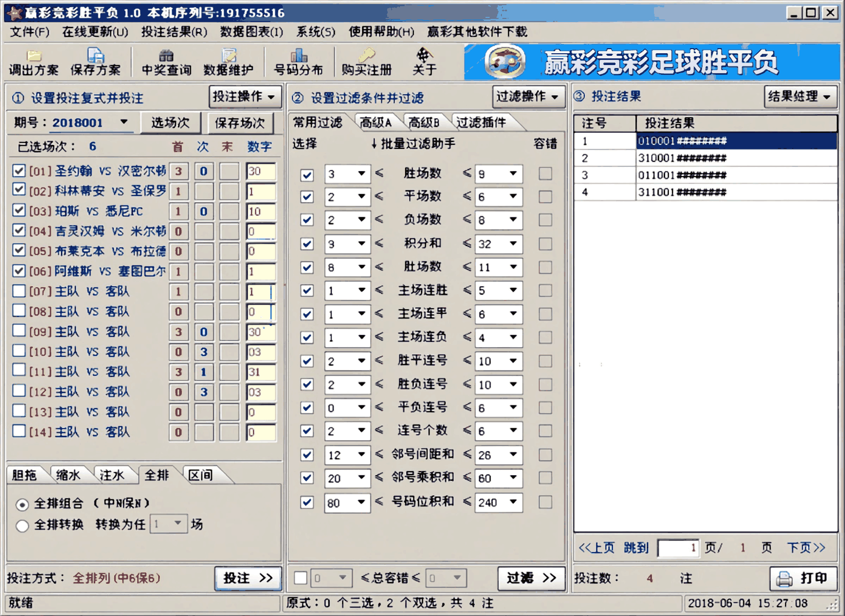Open the 调出方案 toolbar icon

click(34, 62)
